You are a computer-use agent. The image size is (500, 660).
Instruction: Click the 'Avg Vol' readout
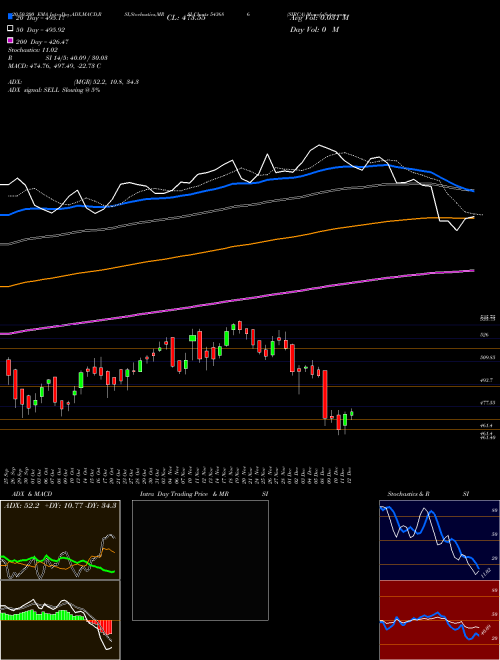319,18
